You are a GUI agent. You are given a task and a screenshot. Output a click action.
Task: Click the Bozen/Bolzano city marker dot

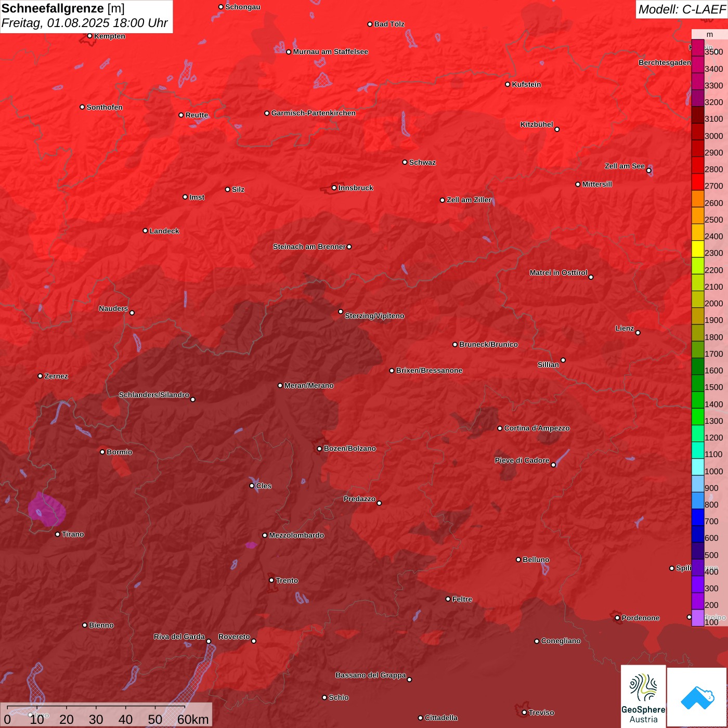(319, 449)
